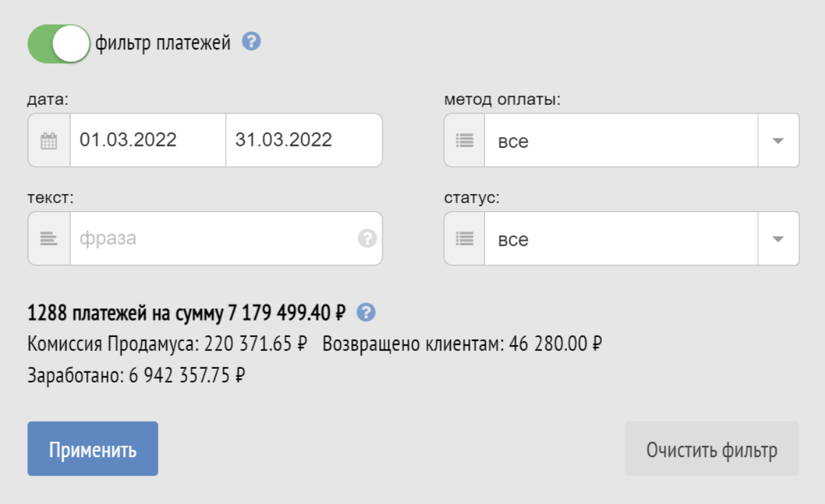
Task: Click the end date 31.03.2022 field
Action: (x=303, y=140)
